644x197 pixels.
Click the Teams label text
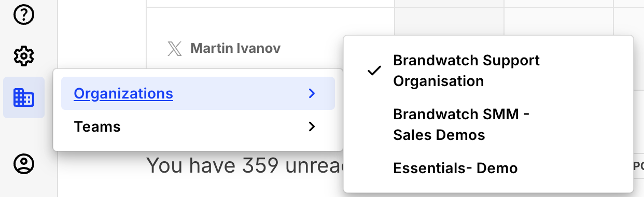(97, 126)
